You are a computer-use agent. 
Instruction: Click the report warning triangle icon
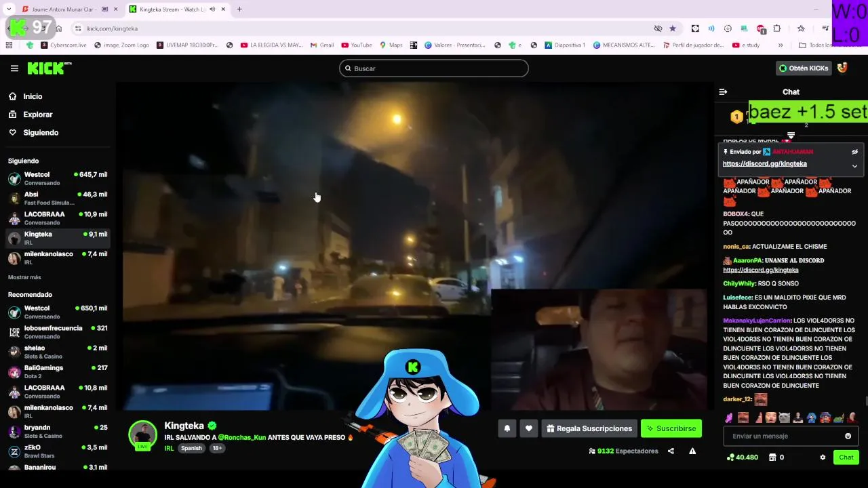coord(692,451)
